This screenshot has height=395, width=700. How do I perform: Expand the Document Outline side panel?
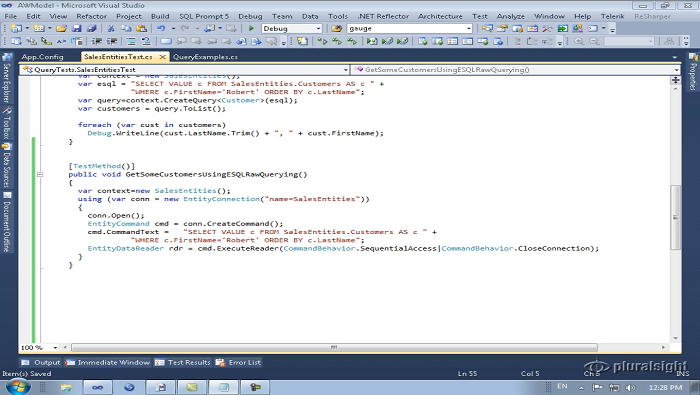(x=7, y=222)
